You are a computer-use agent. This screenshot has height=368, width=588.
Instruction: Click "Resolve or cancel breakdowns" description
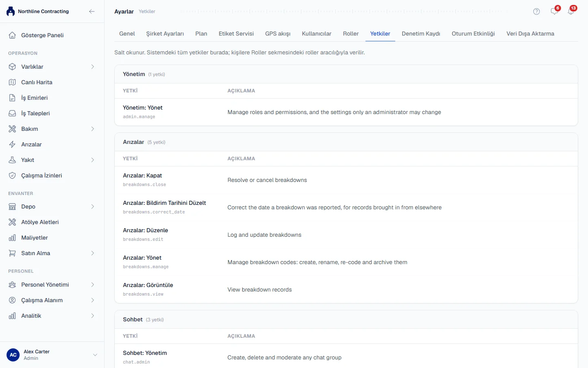click(x=267, y=180)
